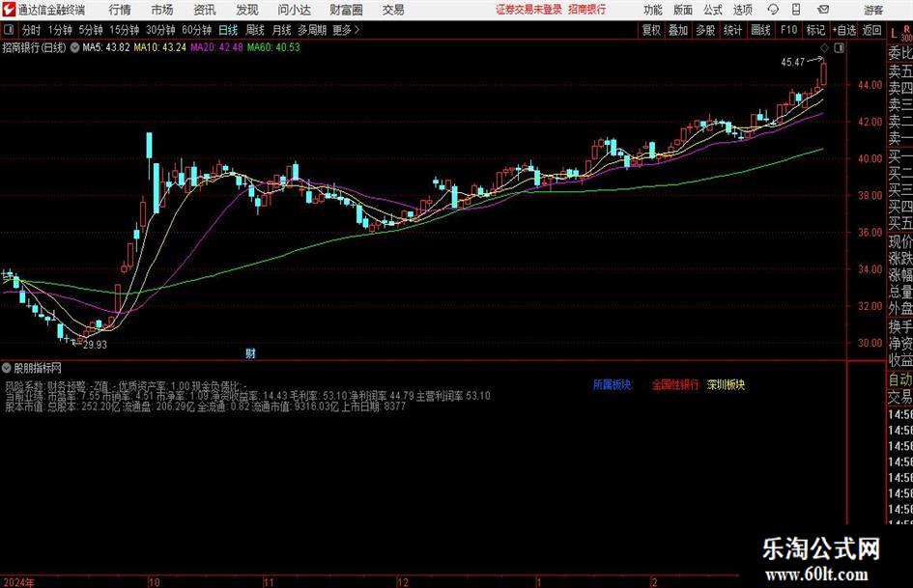Click 44.00 on the price axis

point(870,85)
